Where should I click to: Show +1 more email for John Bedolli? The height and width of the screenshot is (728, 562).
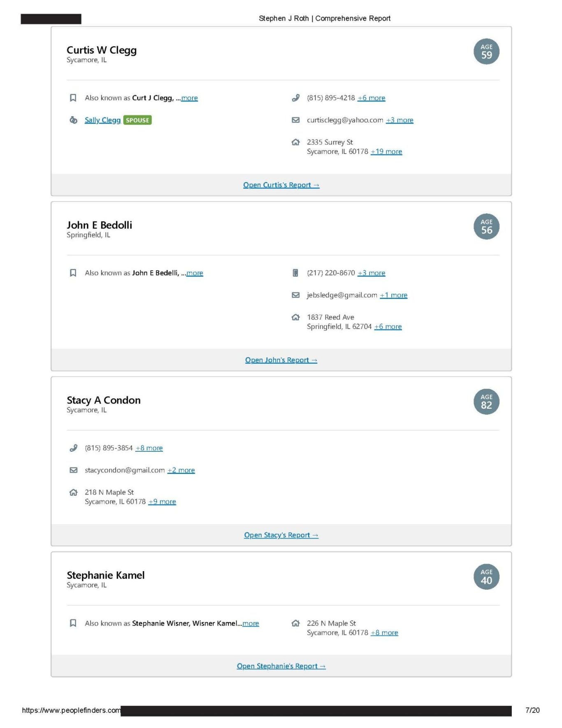(393, 295)
